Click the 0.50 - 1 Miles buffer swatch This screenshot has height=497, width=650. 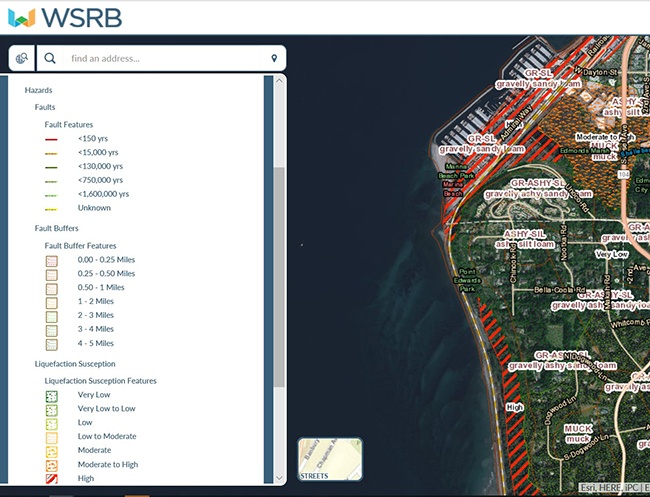point(52,289)
